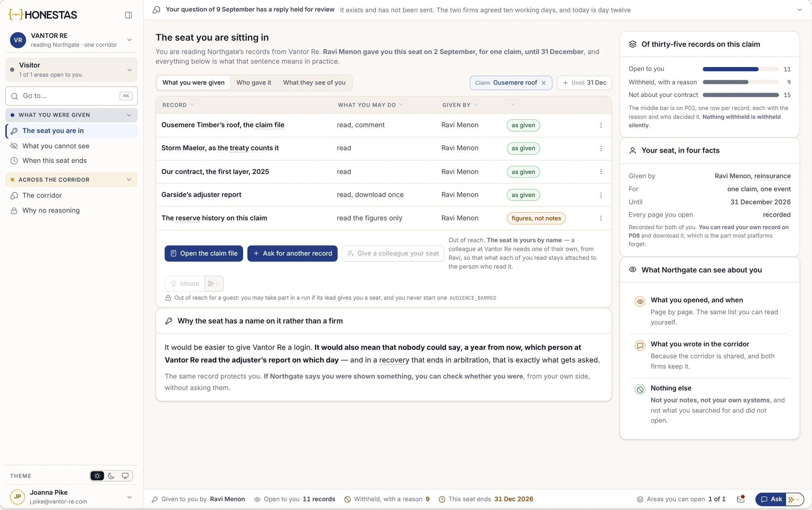Click the Withheld, with a reason bar

click(x=741, y=82)
